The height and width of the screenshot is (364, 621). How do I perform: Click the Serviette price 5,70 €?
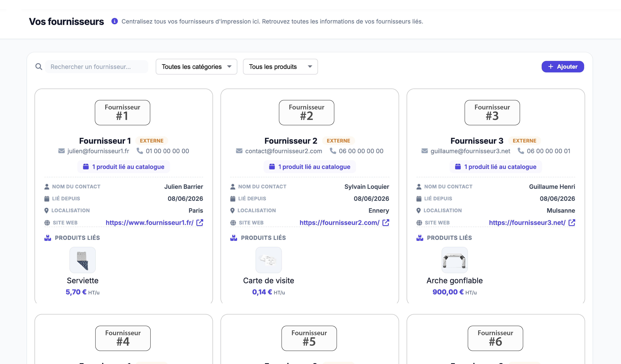76,292
